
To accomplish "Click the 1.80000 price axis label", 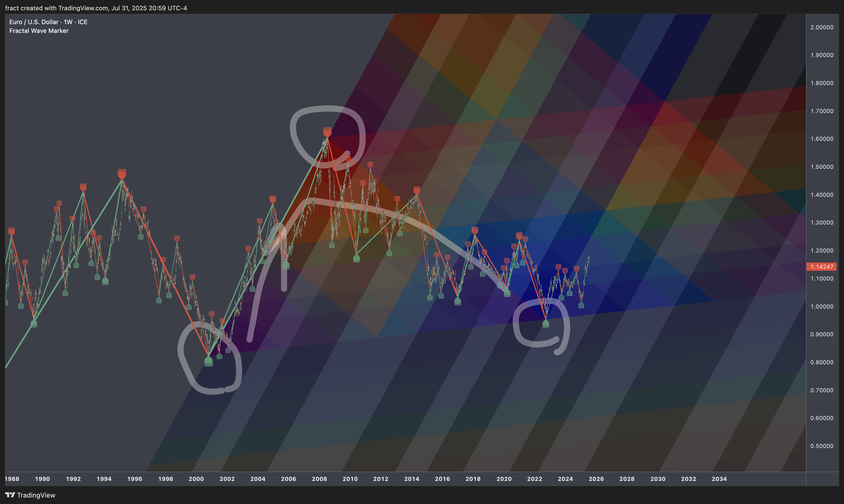I will pyautogui.click(x=822, y=83).
